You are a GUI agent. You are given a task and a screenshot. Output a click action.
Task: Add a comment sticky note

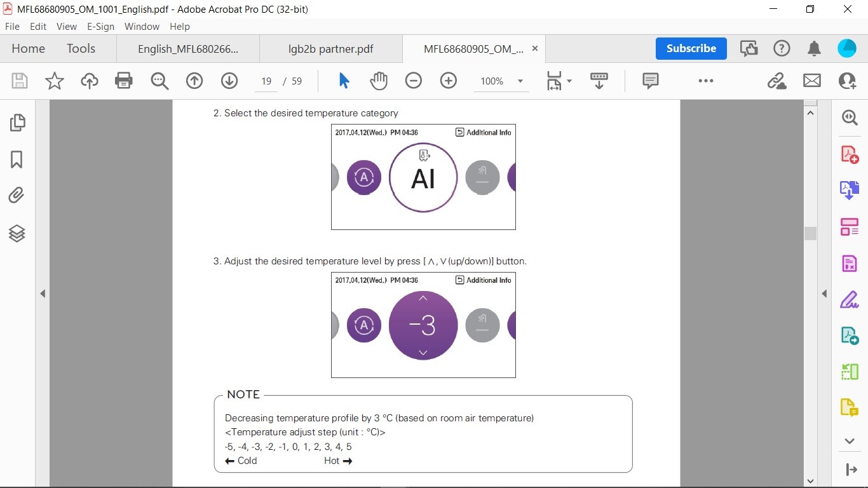pyautogui.click(x=650, y=81)
